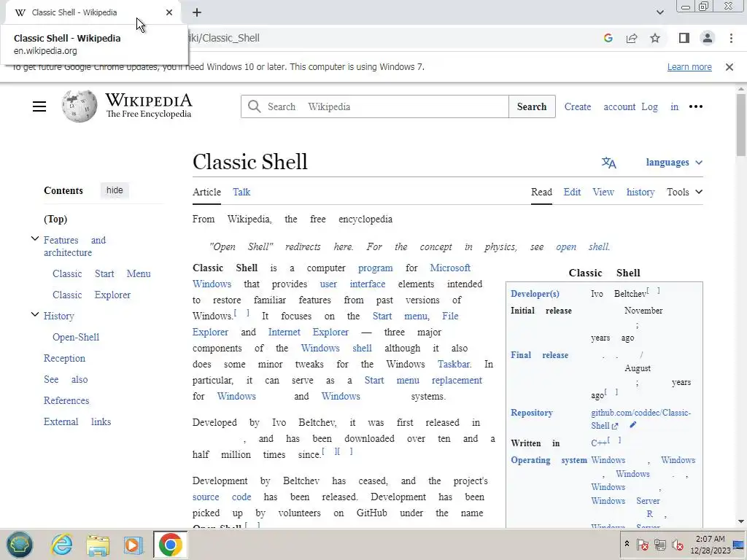Go to Reception section
The width and height of the screenshot is (747, 560).
point(64,358)
